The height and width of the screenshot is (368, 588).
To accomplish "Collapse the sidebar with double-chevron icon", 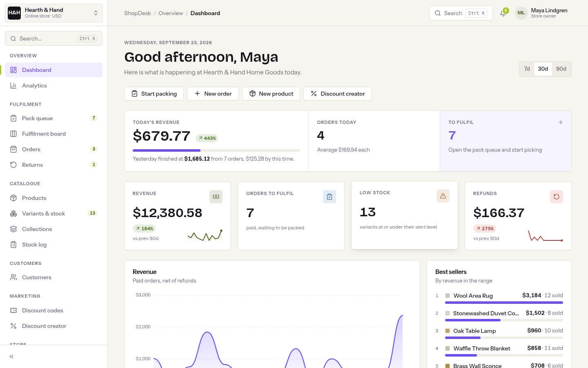I will pyautogui.click(x=11, y=357).
